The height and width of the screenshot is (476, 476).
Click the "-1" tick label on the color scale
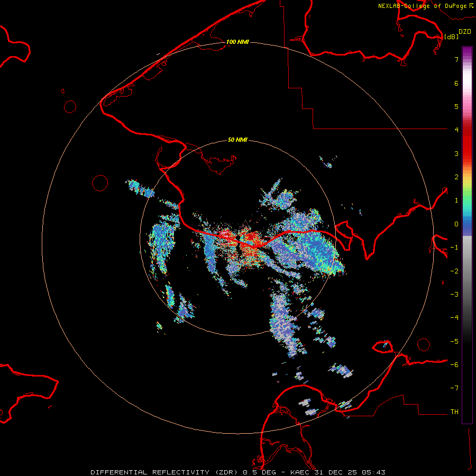point(454,248)
